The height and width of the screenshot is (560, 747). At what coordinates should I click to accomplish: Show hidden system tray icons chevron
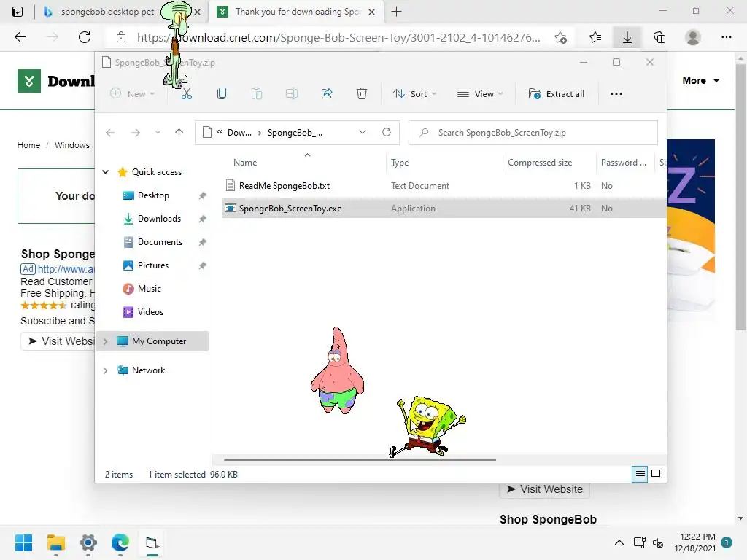tap(619, 542)
